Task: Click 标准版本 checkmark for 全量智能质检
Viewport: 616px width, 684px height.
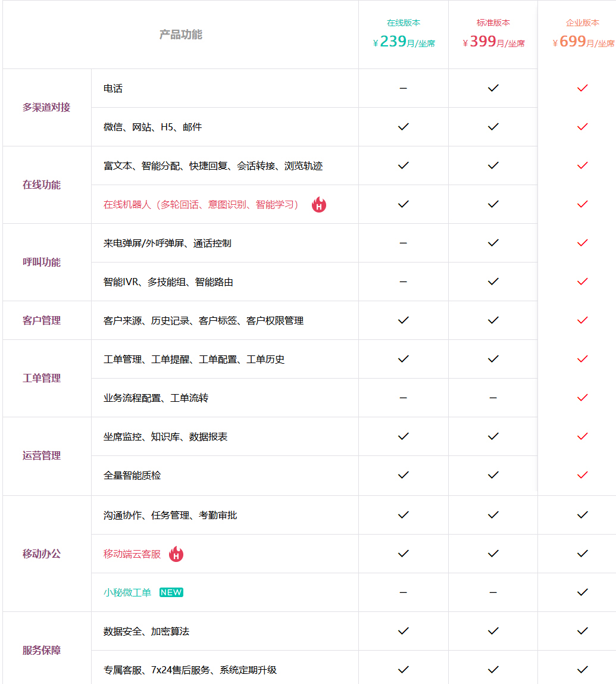Action: (493, 474)
